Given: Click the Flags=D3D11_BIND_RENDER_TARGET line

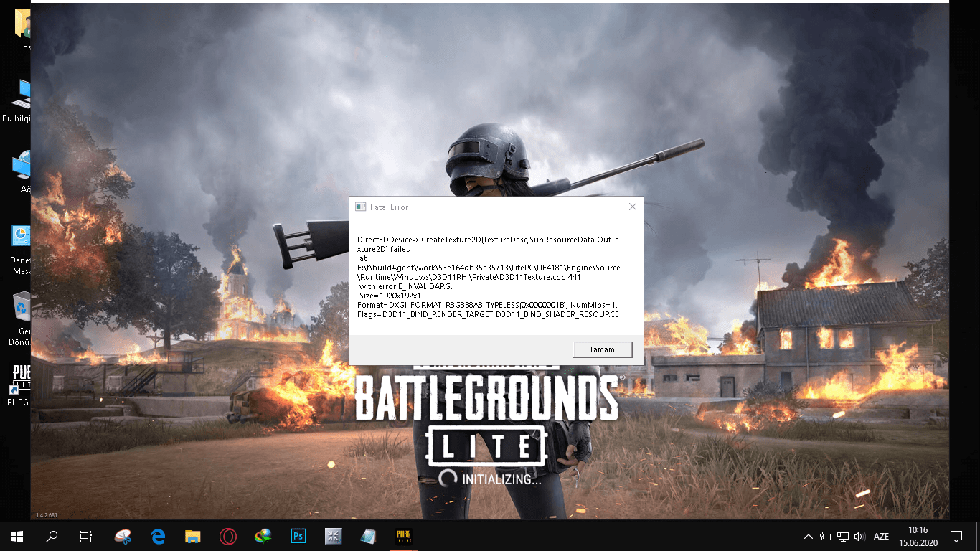Looking at the screenshot, I should 488,314.
